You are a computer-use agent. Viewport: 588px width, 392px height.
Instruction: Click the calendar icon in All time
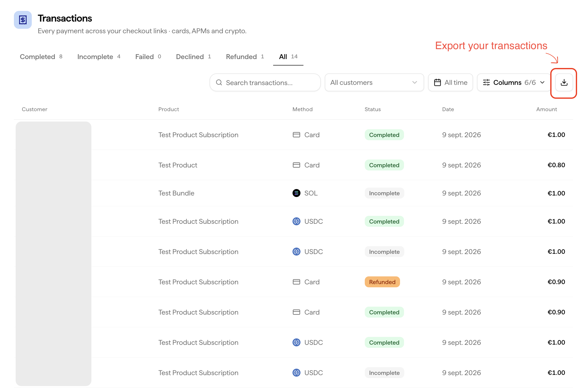[x=437, y=82]
